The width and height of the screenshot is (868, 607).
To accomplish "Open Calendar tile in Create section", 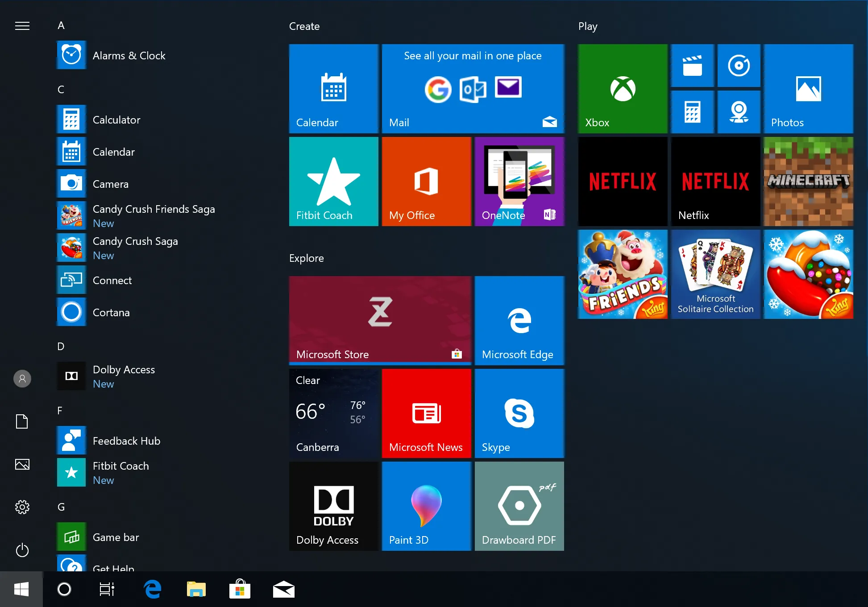I will point(332,87).
